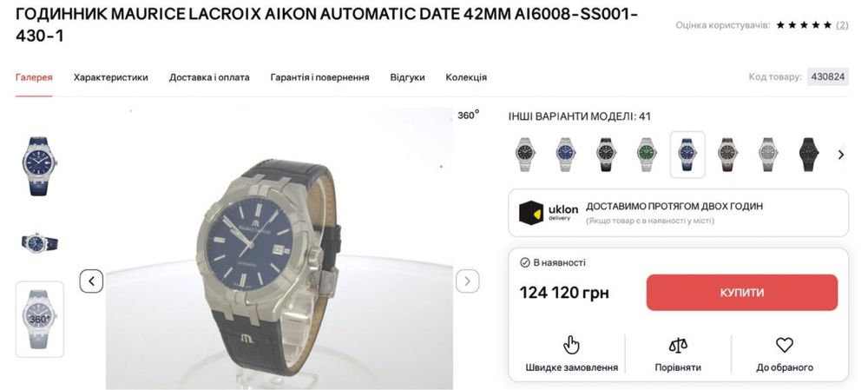Go to the Відгуки tab
Image resolution: width=868 pixels, height=390 pixels.
(x=407, y=77)
